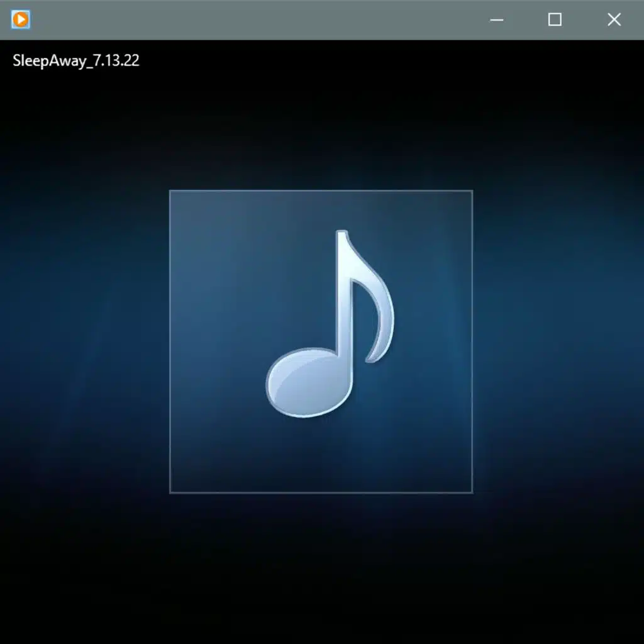The image size is (644, 644).
Task: Minimize the media player window
Action: pos(497,19)
